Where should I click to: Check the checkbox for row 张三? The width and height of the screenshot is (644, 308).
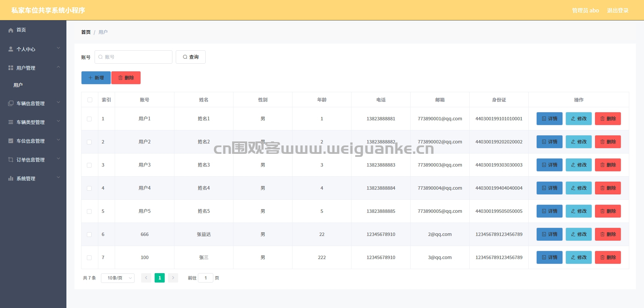(x=89, y=258)
